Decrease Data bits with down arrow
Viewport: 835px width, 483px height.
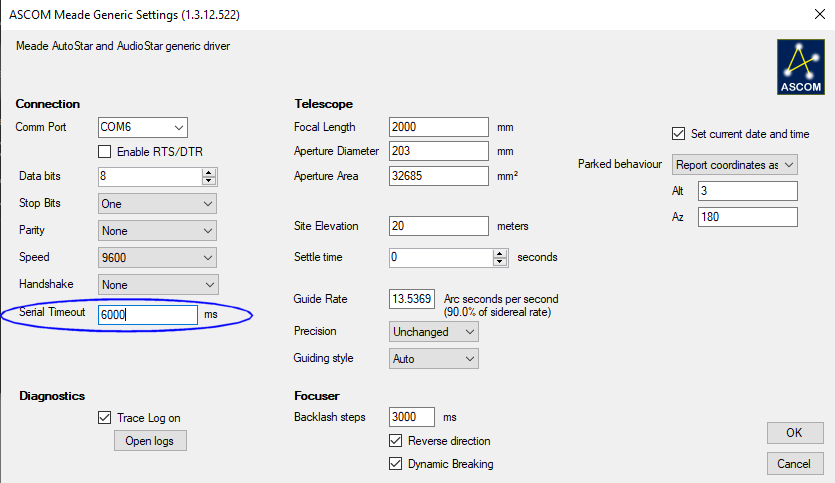point(209,181)
